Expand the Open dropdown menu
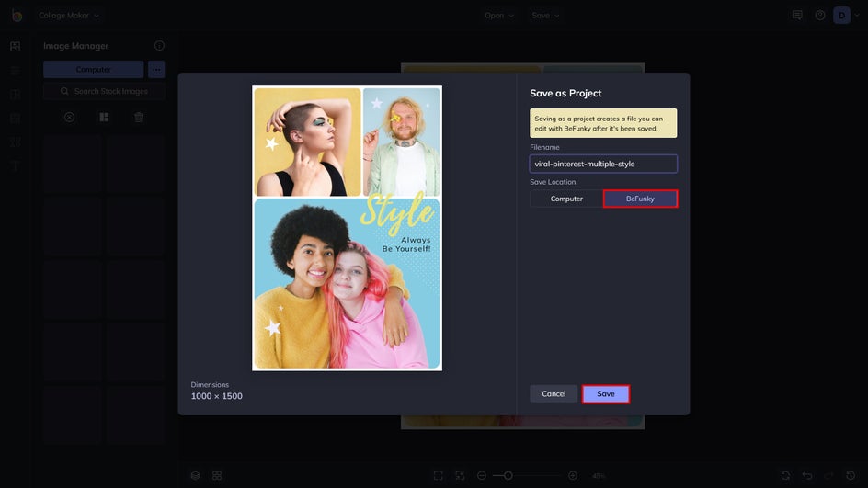Screen dimensions: 868x488 click(x=499, y=16)
